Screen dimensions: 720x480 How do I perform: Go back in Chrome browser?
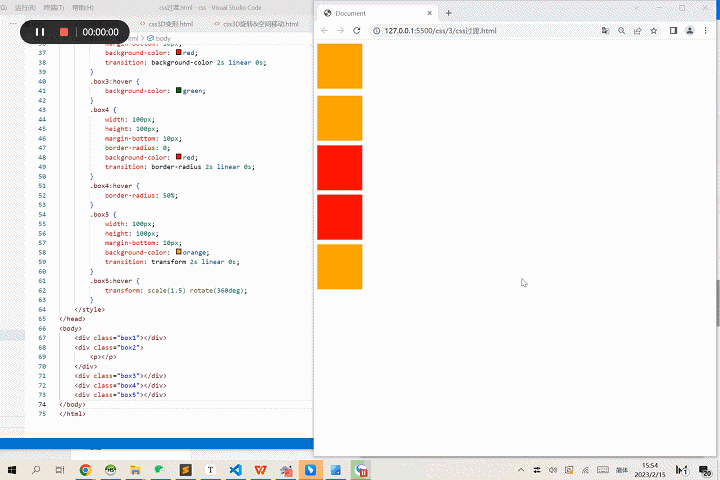[325, 31]
